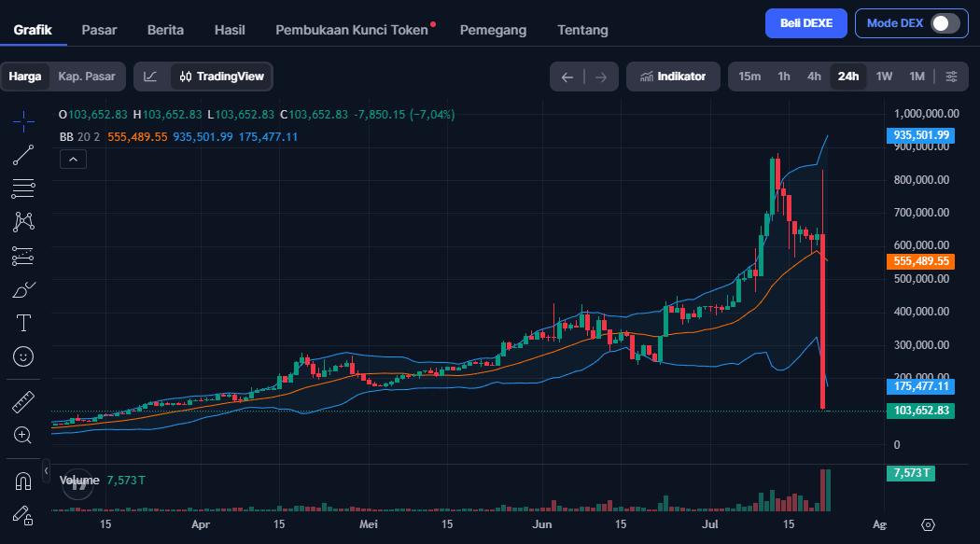Open the Indikator menu

point(673,77)
